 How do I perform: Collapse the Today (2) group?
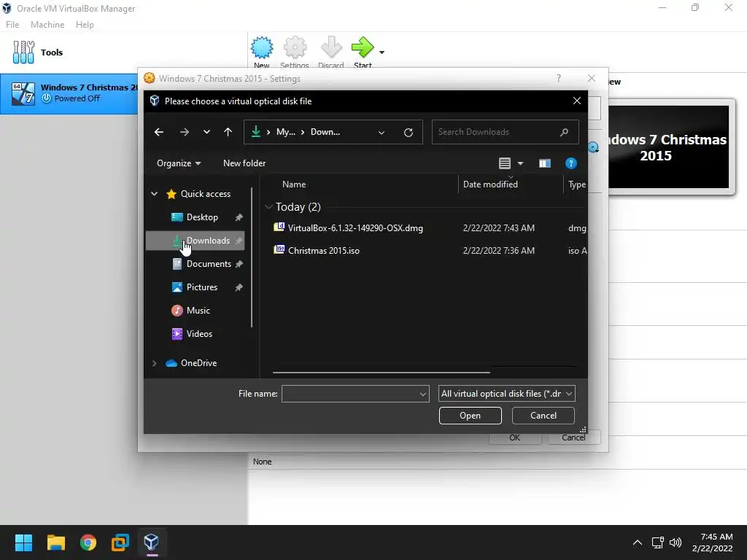268,206
